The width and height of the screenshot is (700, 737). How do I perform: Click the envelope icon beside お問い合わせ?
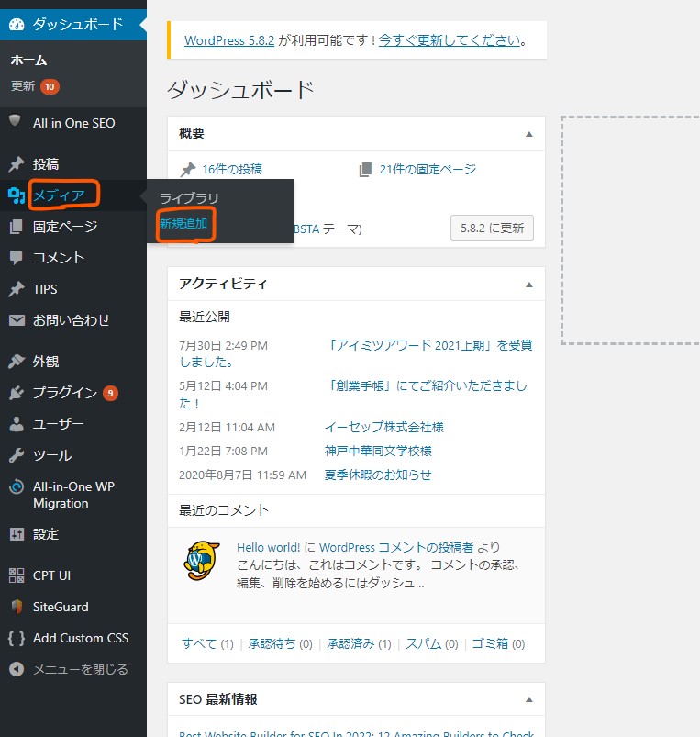17,320
